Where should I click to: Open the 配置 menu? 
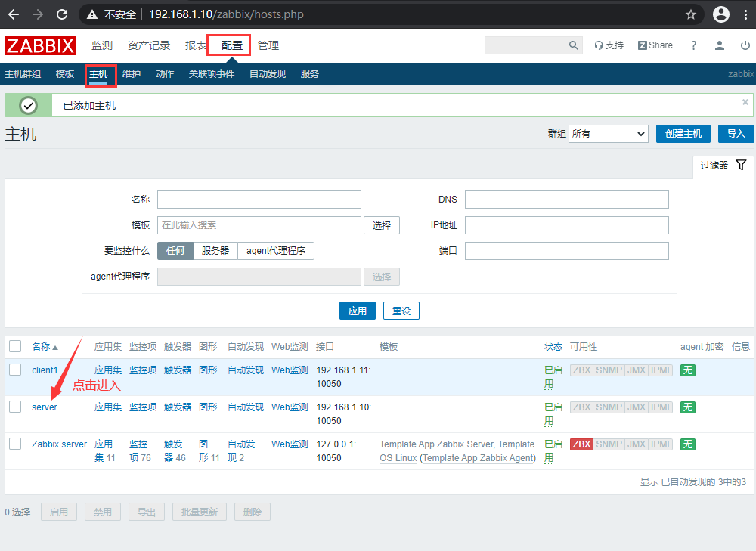tap(232, 45)
